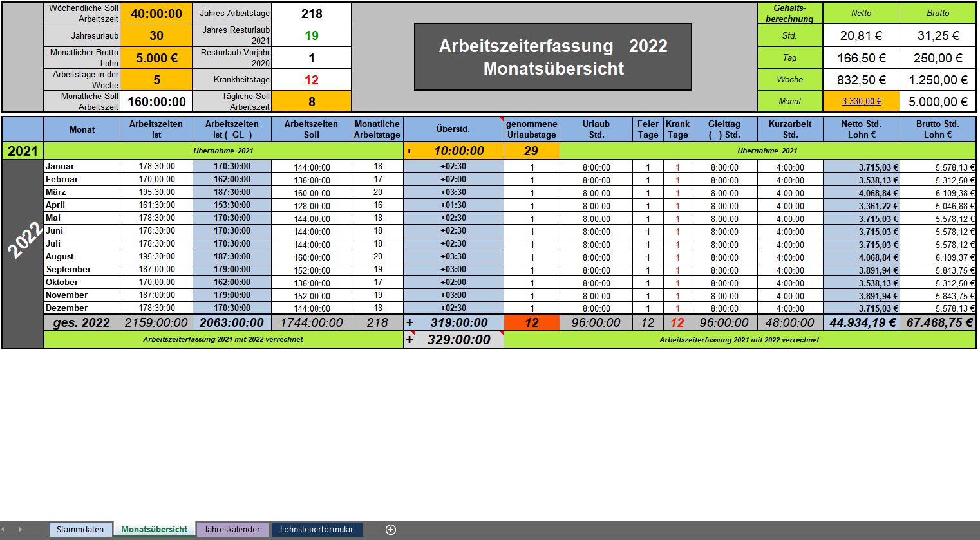Select the 67.468,75 € Brutto yearly total cell
The height and width of the screenshot is (540, 980).
[x=938, y=322]
